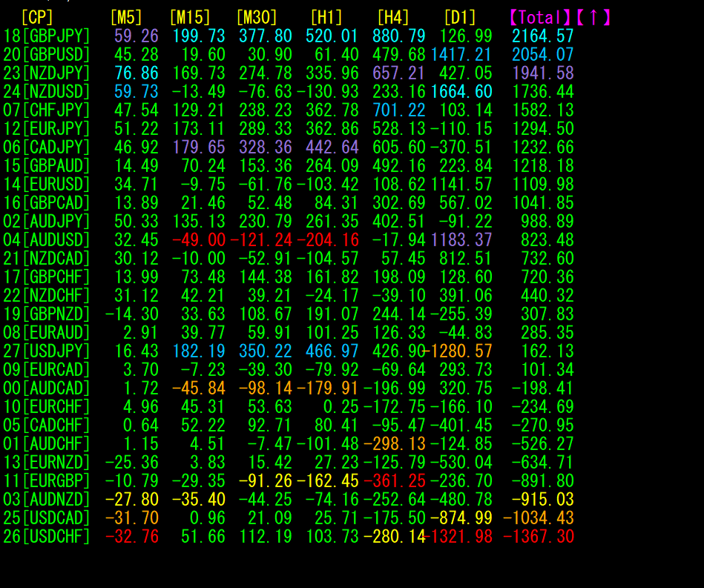Select the 17[GBPCHF] row label
Image resolution: width=704 pixels, height=588 pixels.
pos(47,277)
